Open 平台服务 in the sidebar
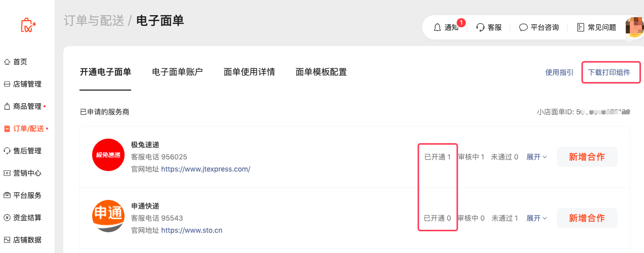The height and width of the screenshot is (253, 644). (x=27, y=195)
